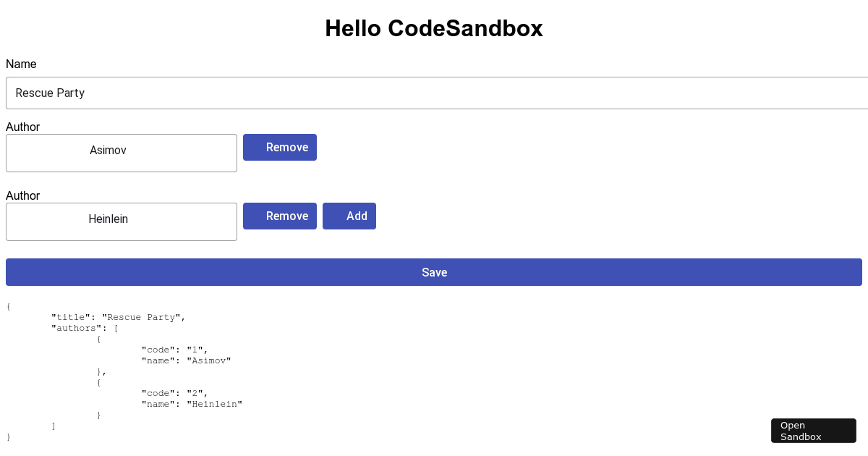Click the name Heinlein entry in the JSON output
868x456 pixels.
192,404
